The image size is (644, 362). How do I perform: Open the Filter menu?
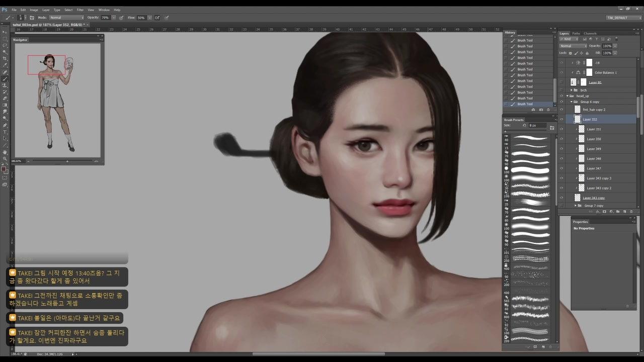click(80, 10)
